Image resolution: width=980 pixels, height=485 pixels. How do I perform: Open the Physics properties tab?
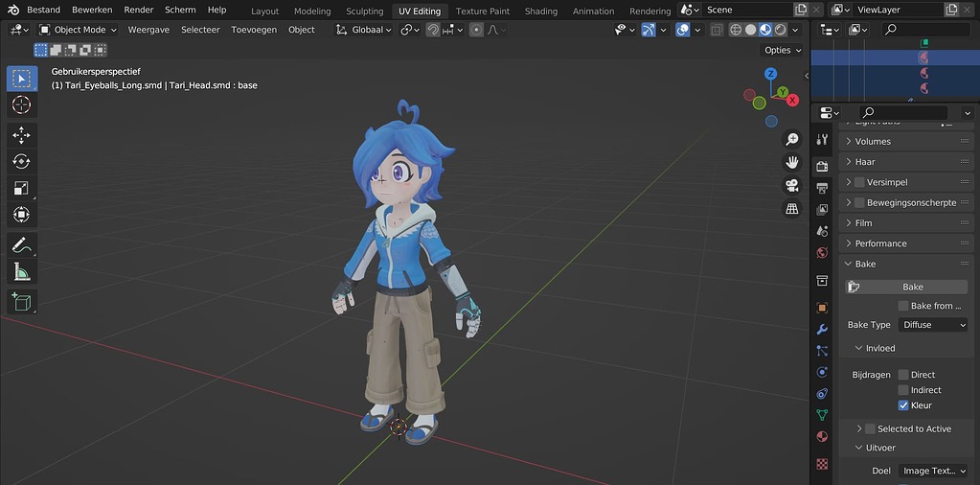[823, 373]
